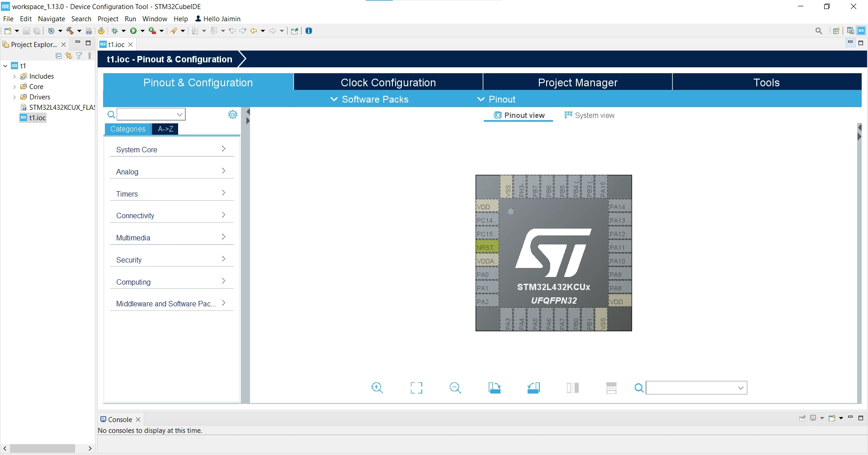Click the Device Configuration Tool code generation icon

101,31
